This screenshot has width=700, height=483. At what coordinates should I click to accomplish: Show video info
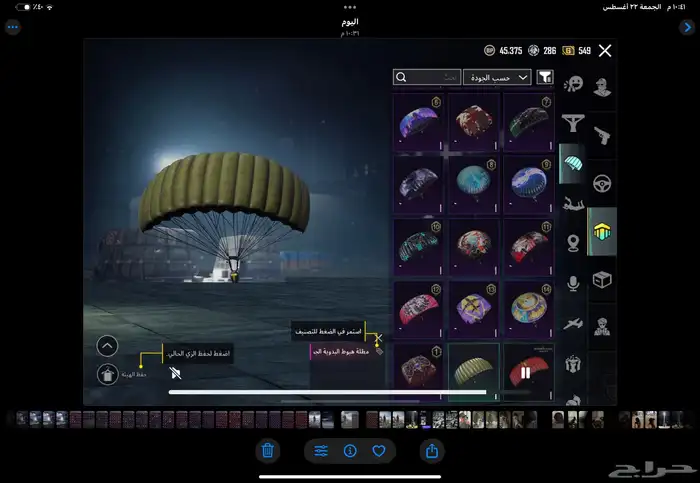point(350,451)
